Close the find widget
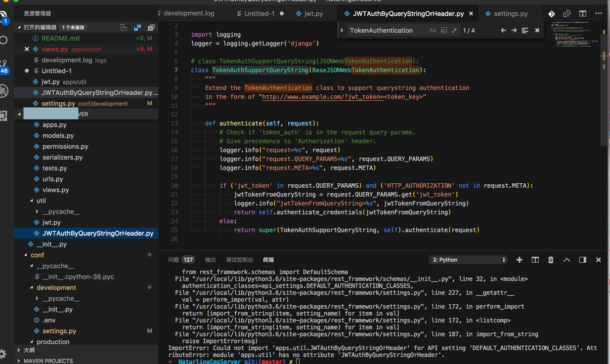This screenshot has height=364, width=610. click(537, 31)
